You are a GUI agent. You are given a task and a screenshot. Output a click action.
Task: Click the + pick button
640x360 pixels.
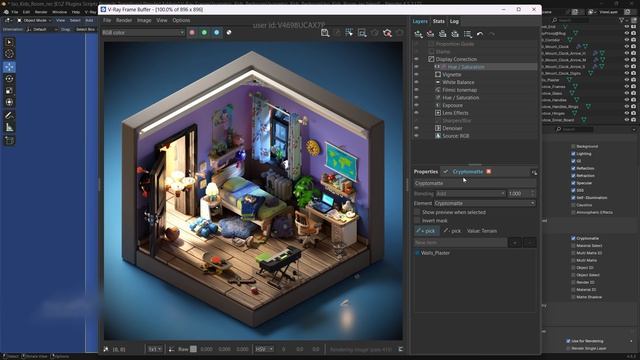pos(426,231)
